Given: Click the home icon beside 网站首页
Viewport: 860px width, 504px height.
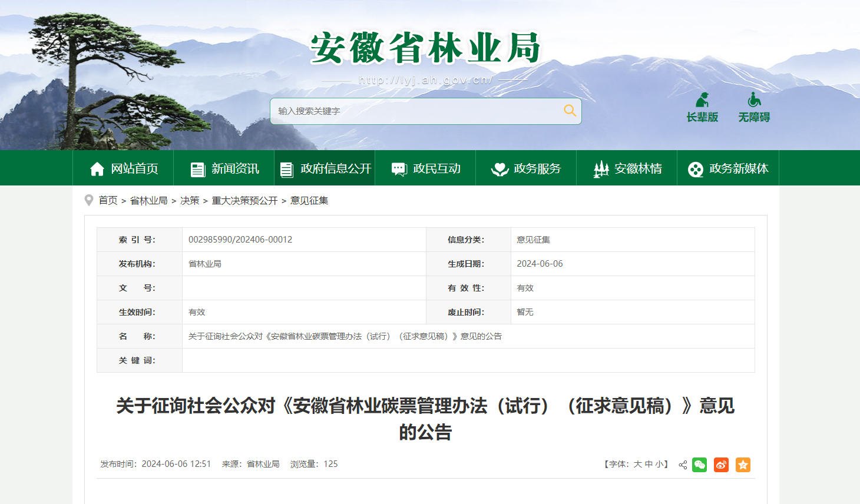Looking at the screenshot, I should [97, 169].
